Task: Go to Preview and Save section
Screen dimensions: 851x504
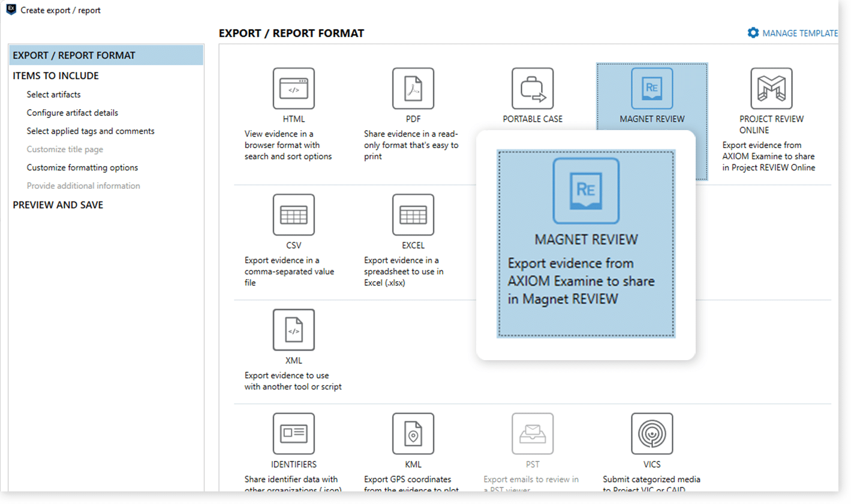Action: coord(58,205)
